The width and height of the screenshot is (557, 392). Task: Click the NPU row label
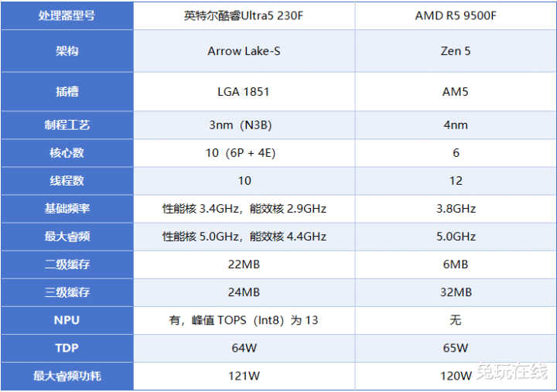point(67,320)
